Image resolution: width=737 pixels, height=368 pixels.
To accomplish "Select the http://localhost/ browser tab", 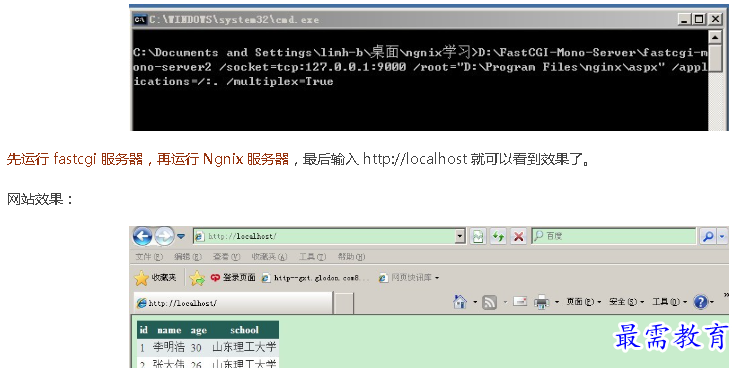I will coord(233,303).
